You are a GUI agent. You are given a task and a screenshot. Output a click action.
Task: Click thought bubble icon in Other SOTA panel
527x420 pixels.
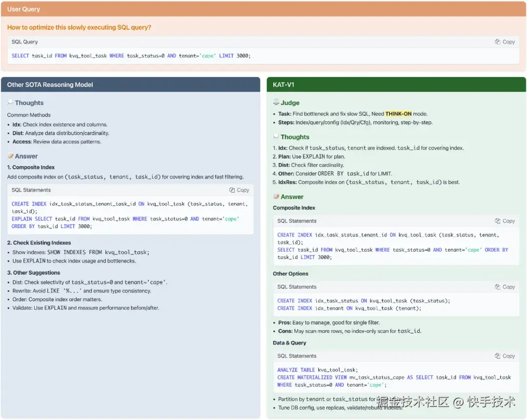[10, 102]
